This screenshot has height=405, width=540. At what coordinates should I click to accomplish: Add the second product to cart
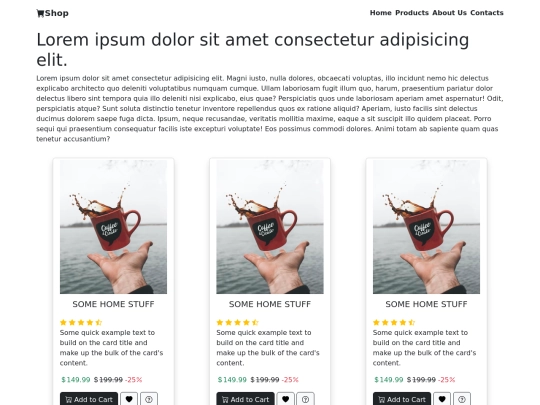[x=246, y=399]
